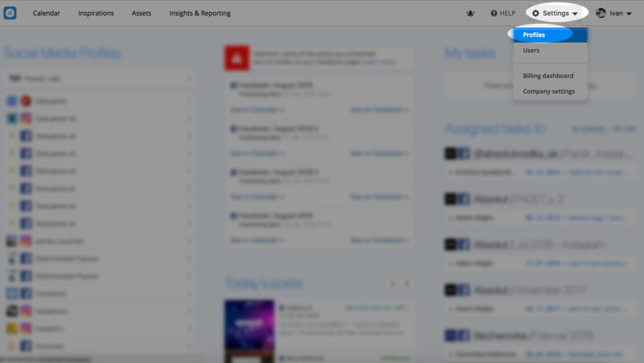
Task: Open notifications with the bell icon
Action: pos(470,13)
